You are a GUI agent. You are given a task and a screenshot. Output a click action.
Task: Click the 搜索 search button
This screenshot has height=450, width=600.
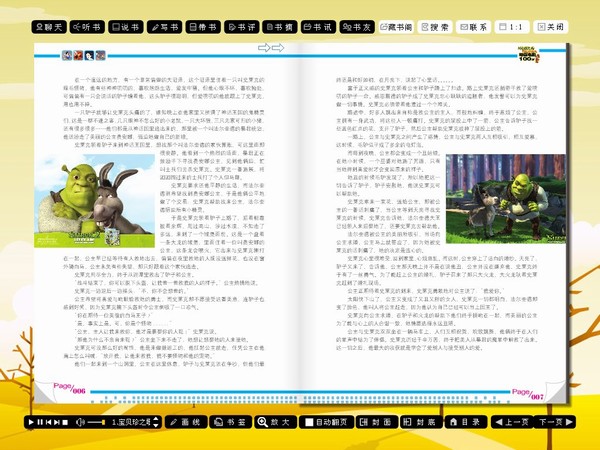click(x=435, y=27)
